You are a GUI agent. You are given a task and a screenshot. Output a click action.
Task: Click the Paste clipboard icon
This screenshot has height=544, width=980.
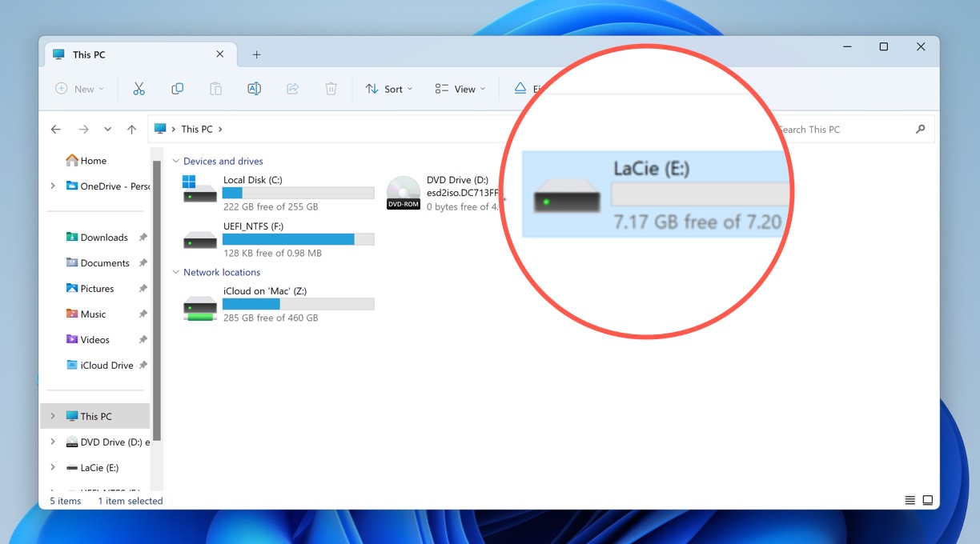215,89
